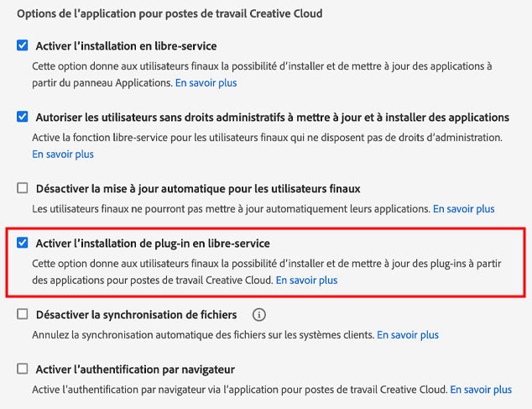Untick the 'Autoriser les utilisateurs sans droits administratifs' checkbox

(x=23, y=117)
